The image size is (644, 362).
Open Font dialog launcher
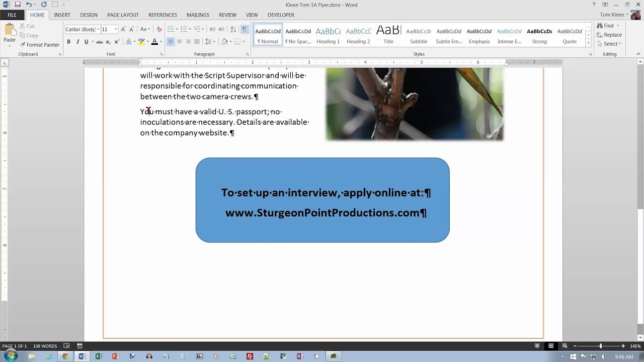click(162, 54)
